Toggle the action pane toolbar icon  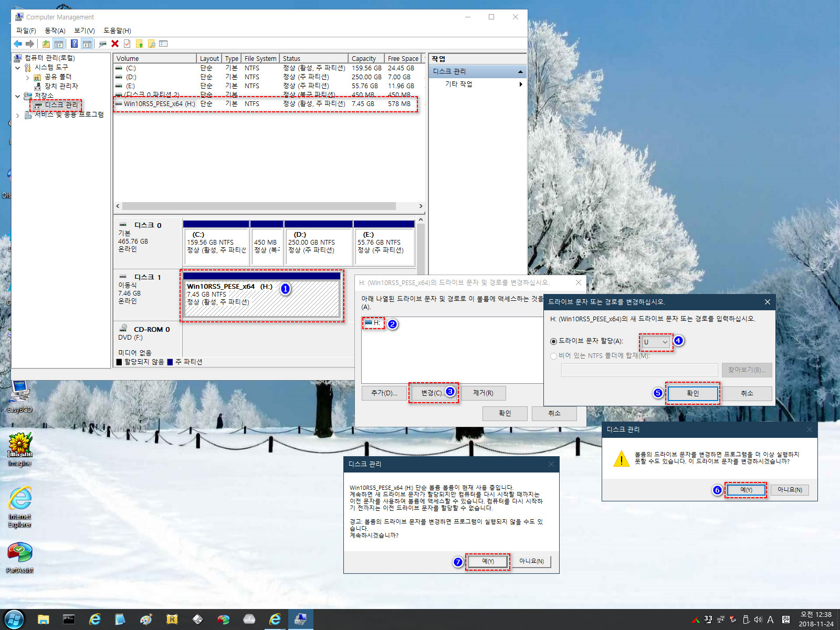point(87,44)
